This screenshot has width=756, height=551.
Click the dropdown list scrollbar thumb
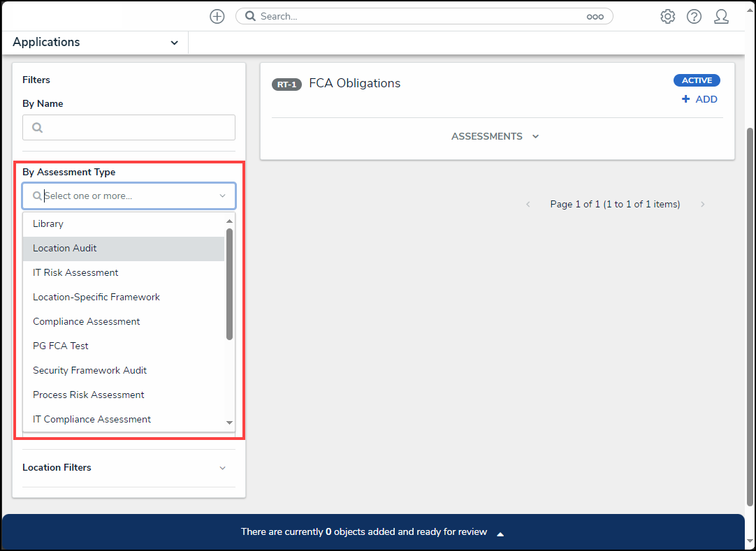coord(229,284)
